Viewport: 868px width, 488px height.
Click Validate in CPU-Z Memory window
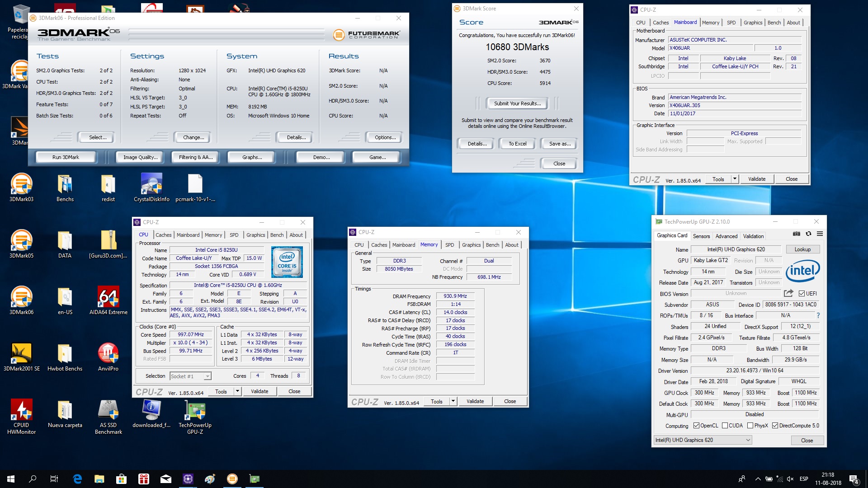(x=475, y=401)
